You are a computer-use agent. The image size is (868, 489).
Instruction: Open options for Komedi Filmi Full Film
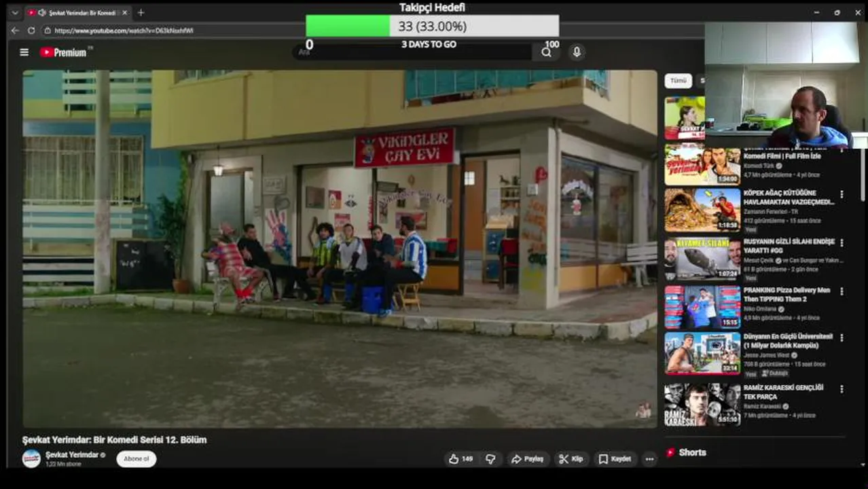pyautogui.click(x=842, y=151)
